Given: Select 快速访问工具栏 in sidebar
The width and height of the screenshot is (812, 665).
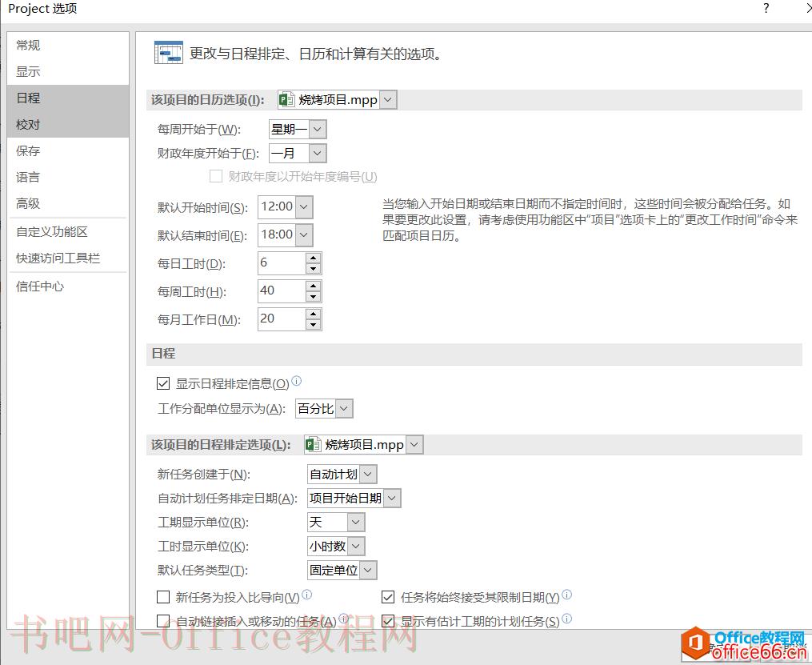Looking at the screenshot, I should pyautogui.click(x=68, y=258).
